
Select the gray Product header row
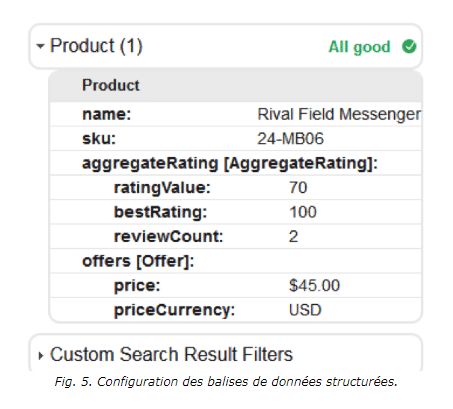pyautogui.click(x=236, y=85)
